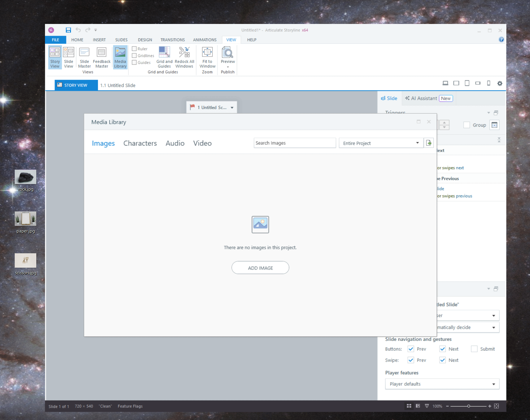Screen dimensions: 530x420
Task: Click inside the Search Images field
Action: pyautogui.click(x=294, y=143)
